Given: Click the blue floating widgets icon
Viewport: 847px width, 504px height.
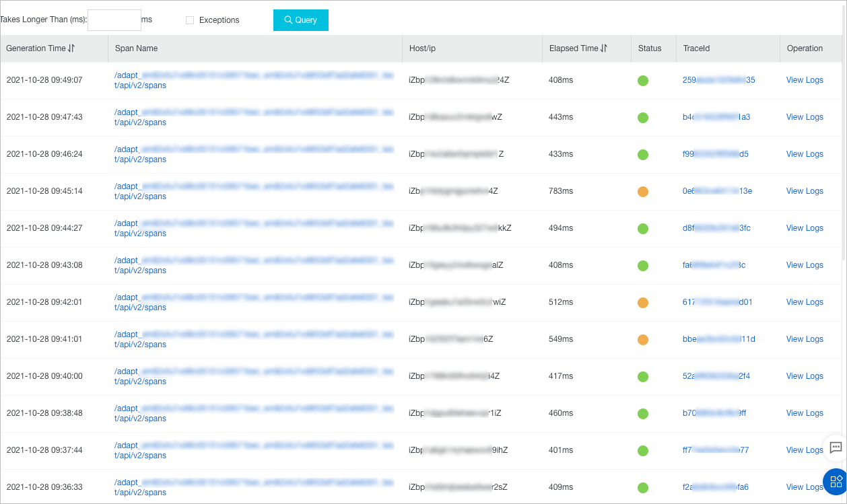Looking at the screenshot, I should [x=836, y=481].
